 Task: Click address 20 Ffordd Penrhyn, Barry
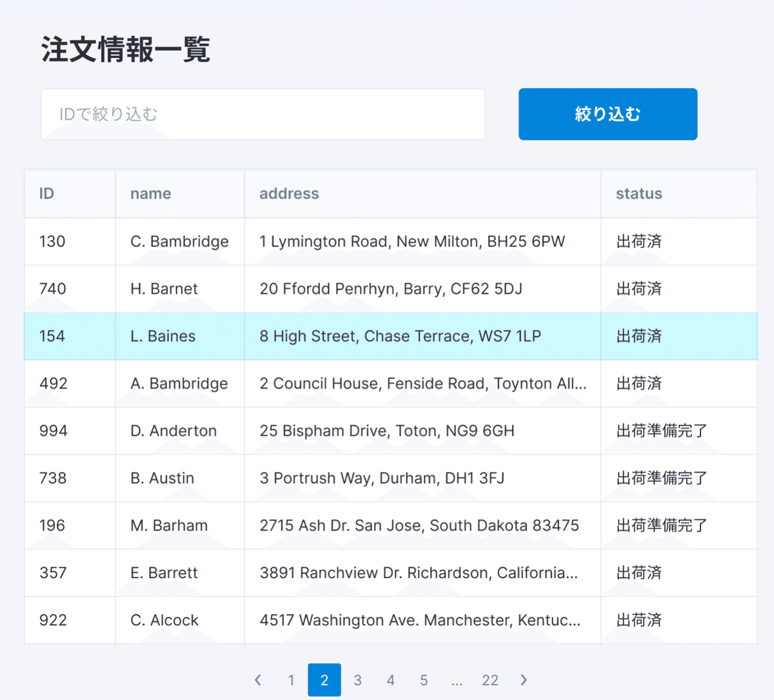[x=391, y=289]
